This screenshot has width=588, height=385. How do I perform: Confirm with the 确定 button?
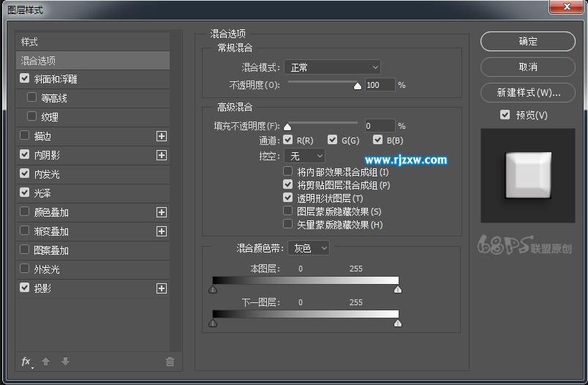pos(527,41)
